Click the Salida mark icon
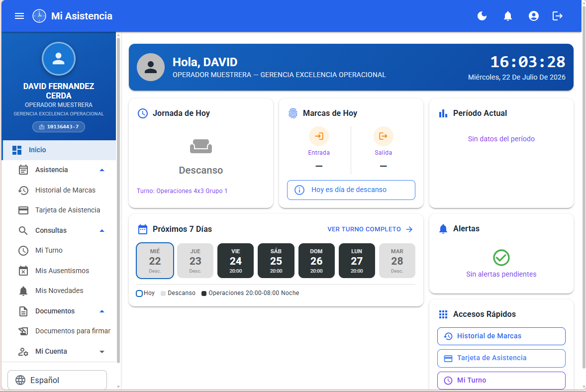The height and width of the screenshot is (392, 586). [383, 136]
